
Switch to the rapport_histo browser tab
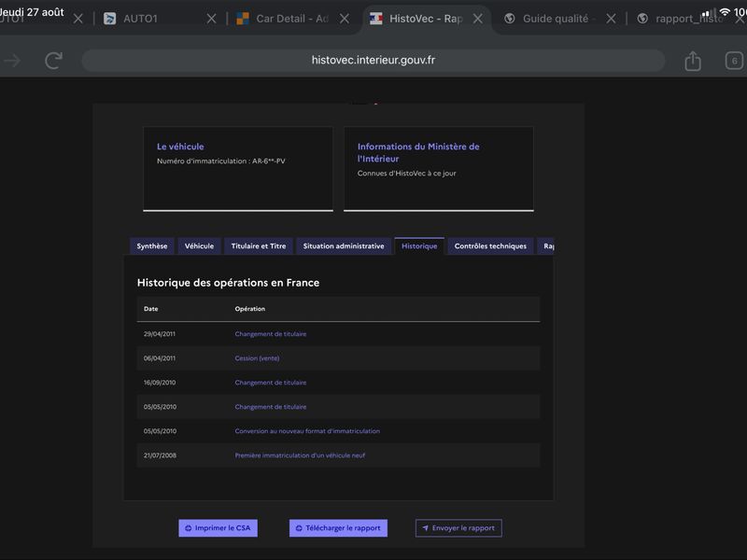pos(689,19)
